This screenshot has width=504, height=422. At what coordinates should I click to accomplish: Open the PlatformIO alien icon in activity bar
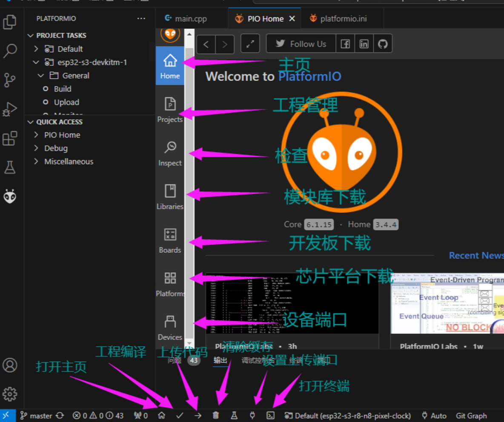coord(10,196)
